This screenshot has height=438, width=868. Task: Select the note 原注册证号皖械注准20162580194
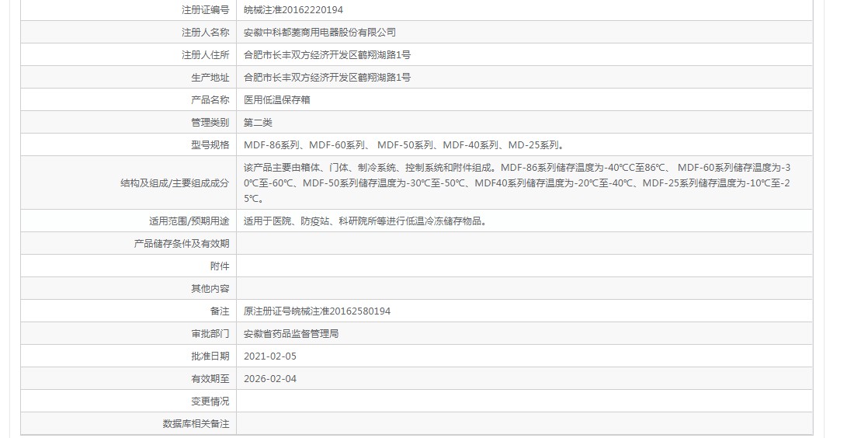318,311
